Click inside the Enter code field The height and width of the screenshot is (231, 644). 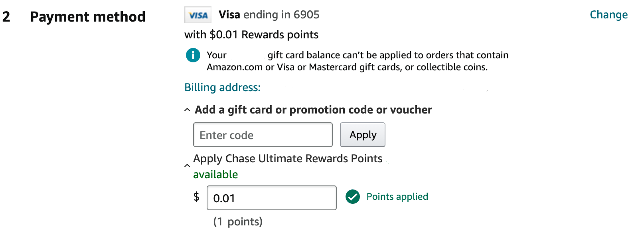pyautogui.click(x=263, y=135)
